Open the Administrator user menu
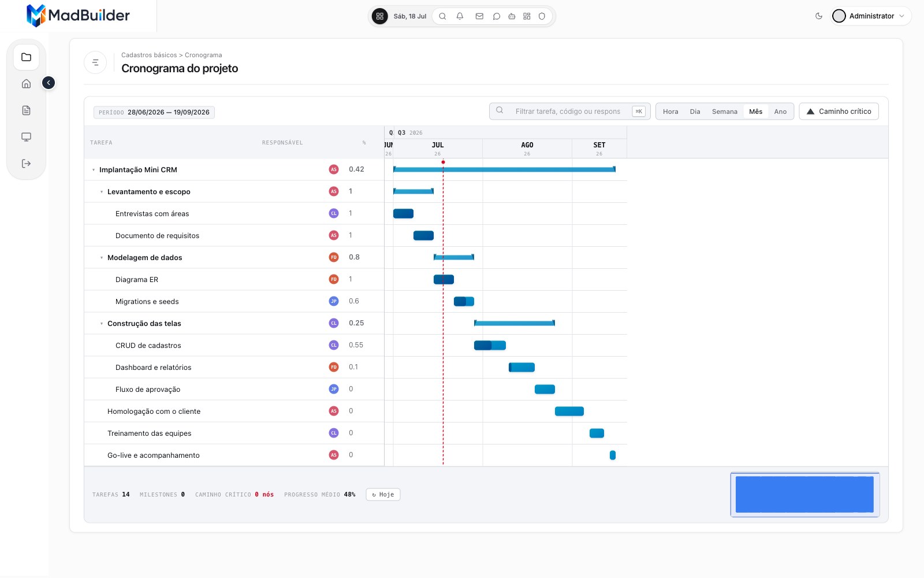Viewport: 924px width, 578px height. [871, 16]
